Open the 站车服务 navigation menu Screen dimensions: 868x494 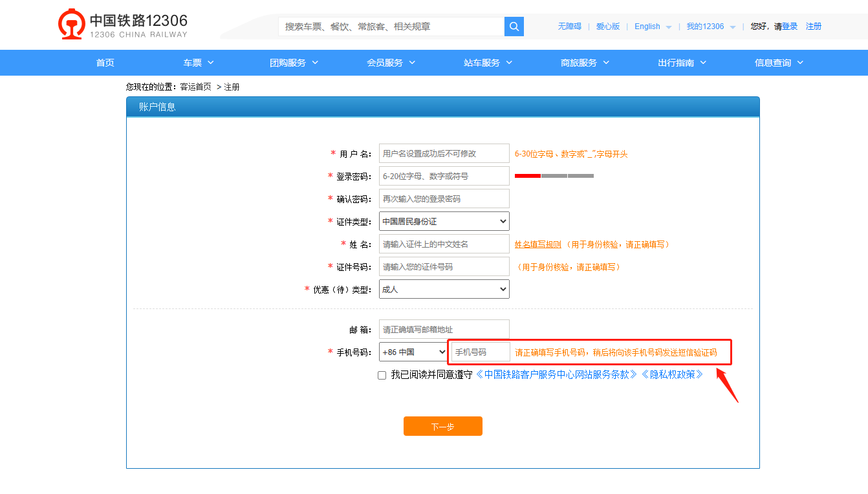point(488,63)
